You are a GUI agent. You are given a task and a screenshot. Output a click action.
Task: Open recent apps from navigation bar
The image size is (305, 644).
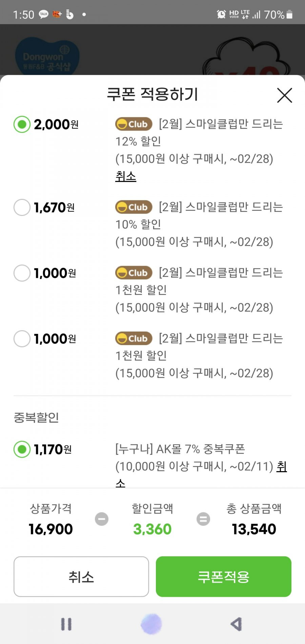pos(66,624)
